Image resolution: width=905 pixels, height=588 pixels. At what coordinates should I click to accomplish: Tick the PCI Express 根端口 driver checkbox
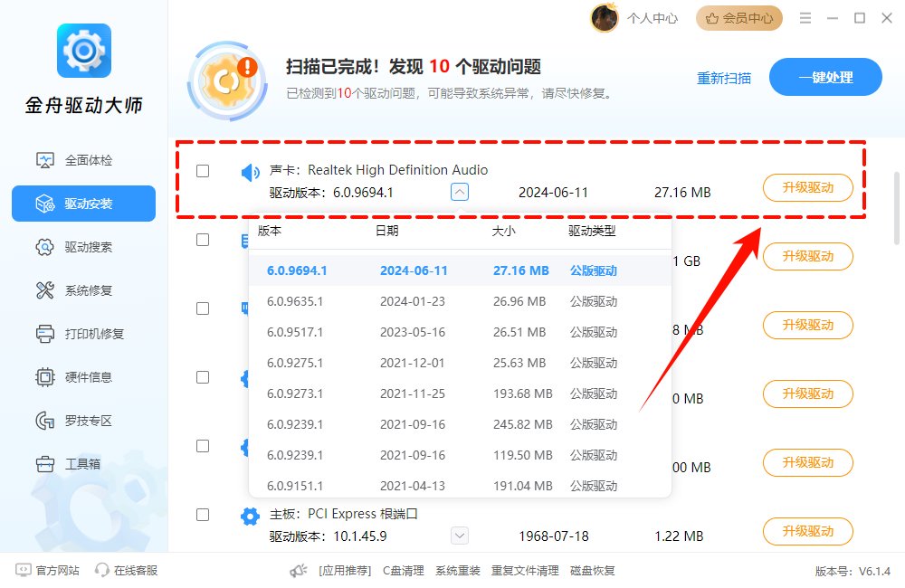203,515
